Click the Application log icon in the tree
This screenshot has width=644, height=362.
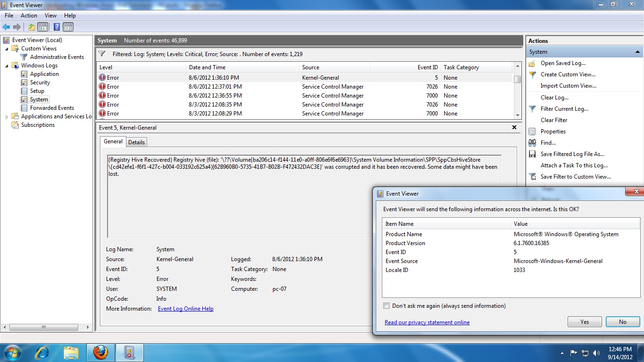click(24, 74)
